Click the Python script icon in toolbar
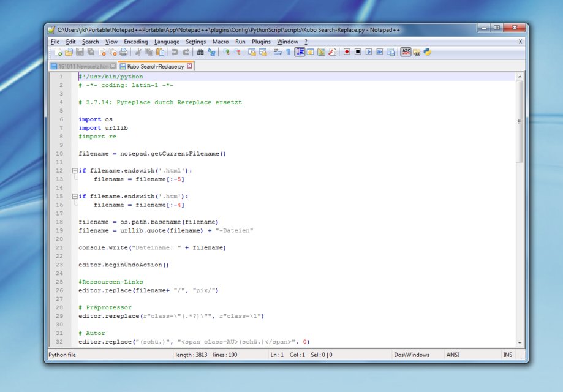563x392 pixels. click(427, 53)
